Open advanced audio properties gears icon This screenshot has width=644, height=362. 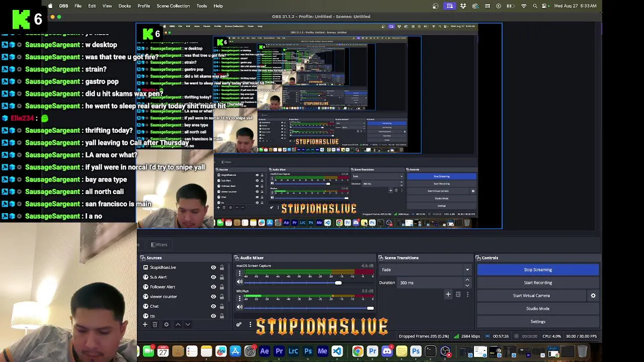[239, 325]
